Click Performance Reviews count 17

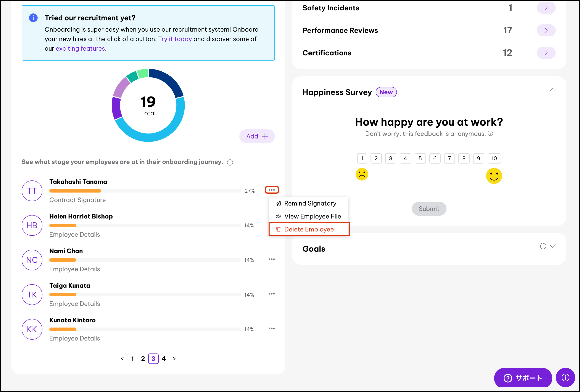pyautogui.click(x=508, y=31)
